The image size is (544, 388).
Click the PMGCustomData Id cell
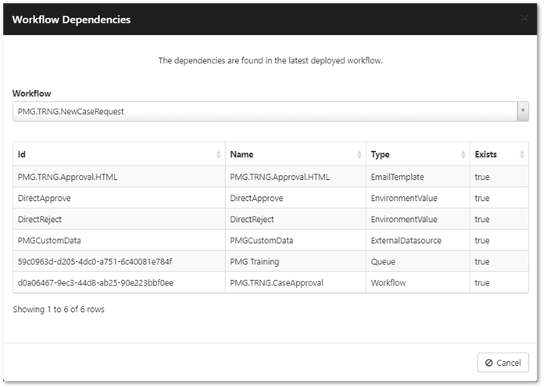tap(119, 241)
